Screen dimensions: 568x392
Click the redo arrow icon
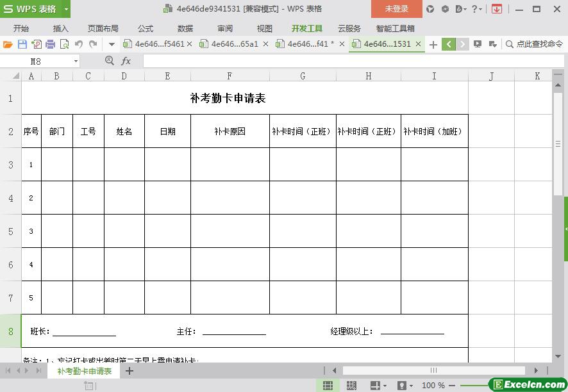[93, 44]
